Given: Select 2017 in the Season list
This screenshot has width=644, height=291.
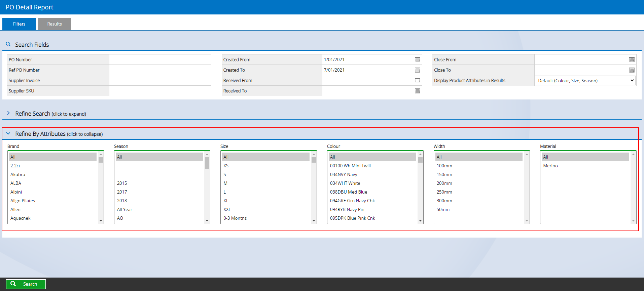Looking at the screenshot, I should 159,192.
